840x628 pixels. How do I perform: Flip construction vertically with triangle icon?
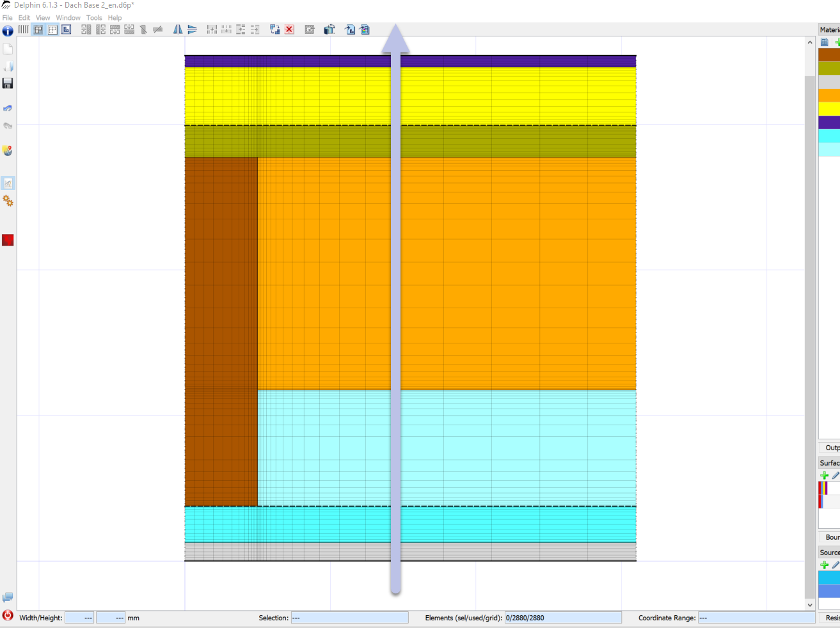coord(192,29)
